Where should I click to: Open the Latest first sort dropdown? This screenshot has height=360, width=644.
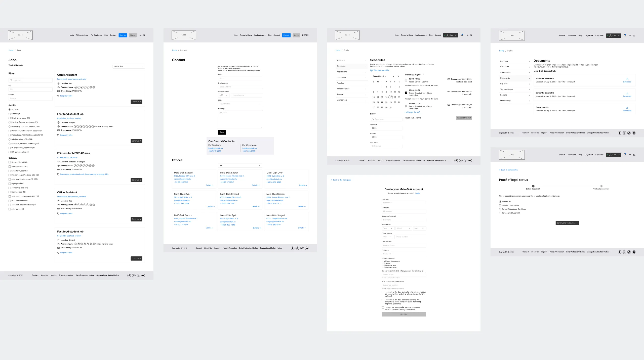pos(129,66)
